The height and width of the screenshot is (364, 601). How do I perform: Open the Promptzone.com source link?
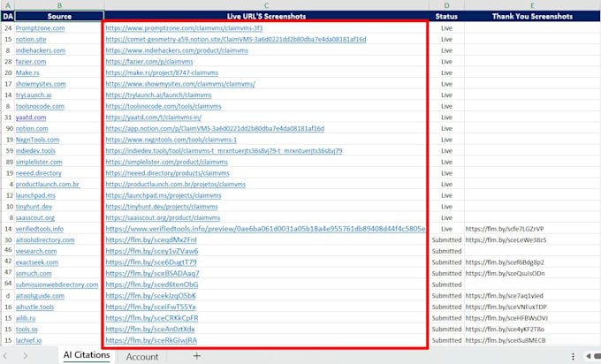(41, 28)
